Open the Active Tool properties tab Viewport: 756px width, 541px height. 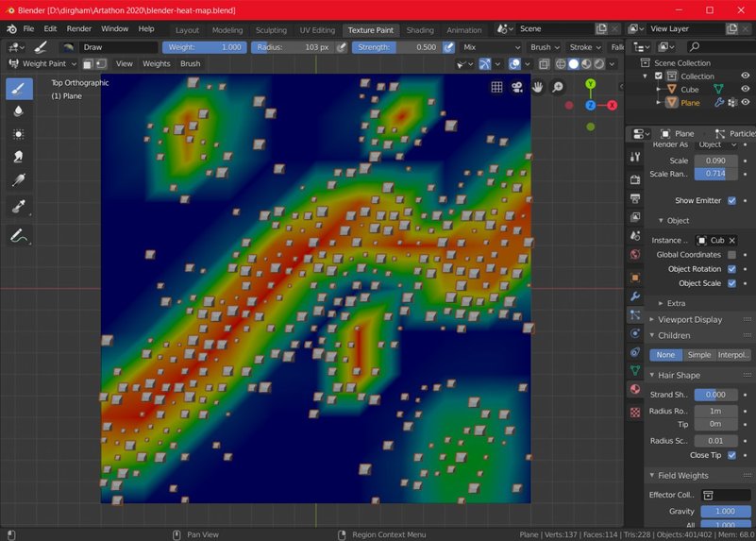click(x=635, y=157)
